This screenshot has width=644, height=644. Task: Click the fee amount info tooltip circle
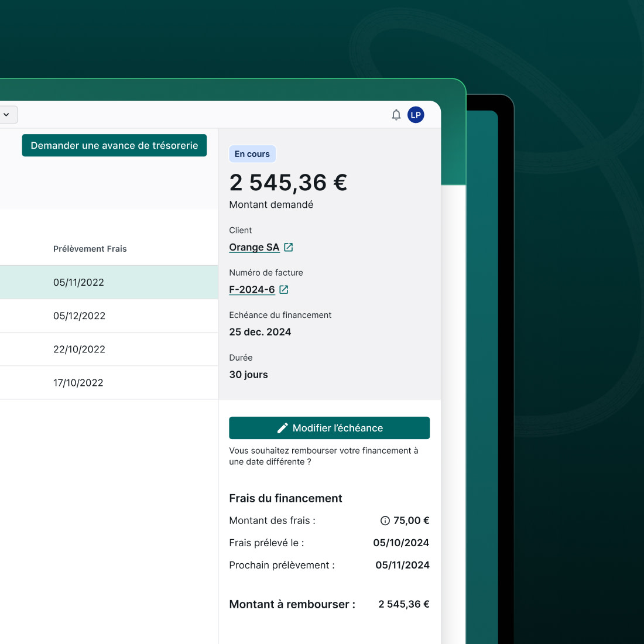point(385,520)
